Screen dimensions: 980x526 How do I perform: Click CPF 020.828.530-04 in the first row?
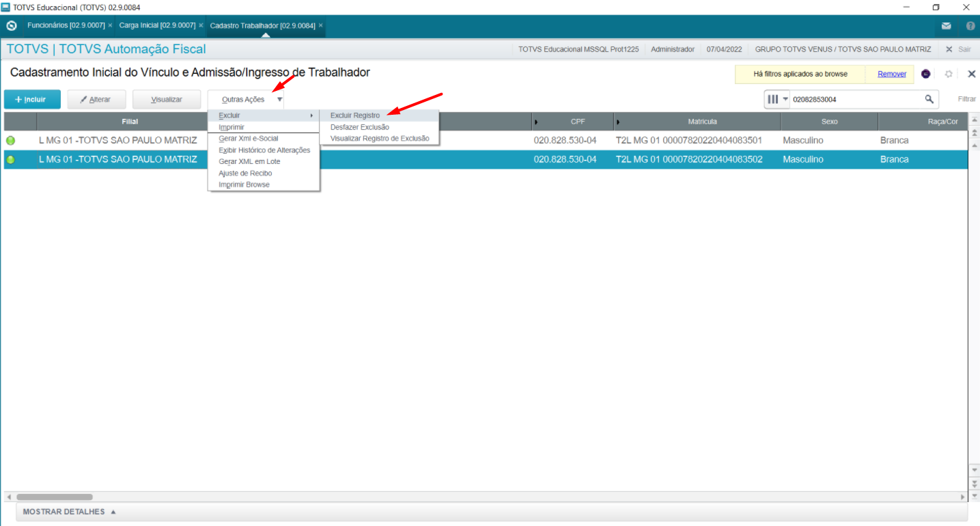point(565,141)
